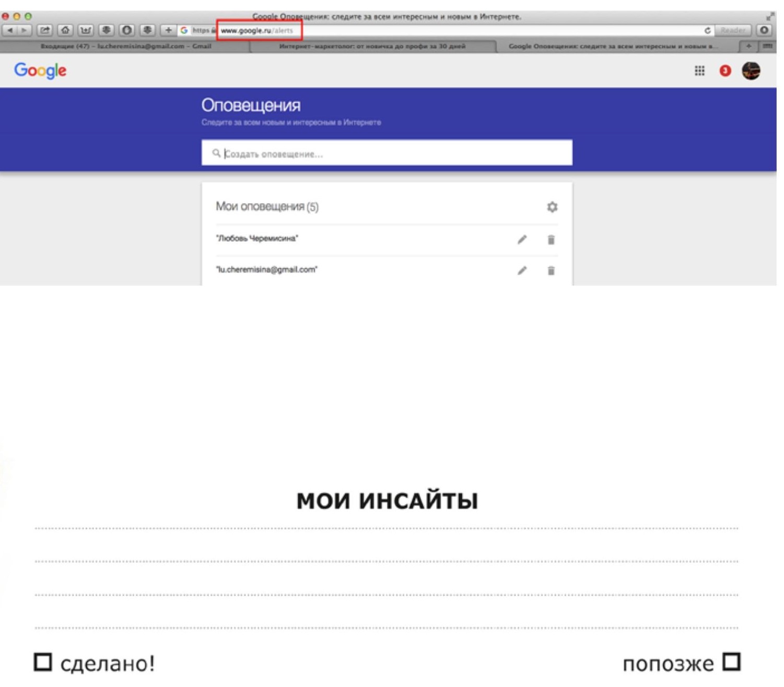Click the "Создать оповещение" search field
Viewport: 784px width, 687px height.
[x=387, y=153]
